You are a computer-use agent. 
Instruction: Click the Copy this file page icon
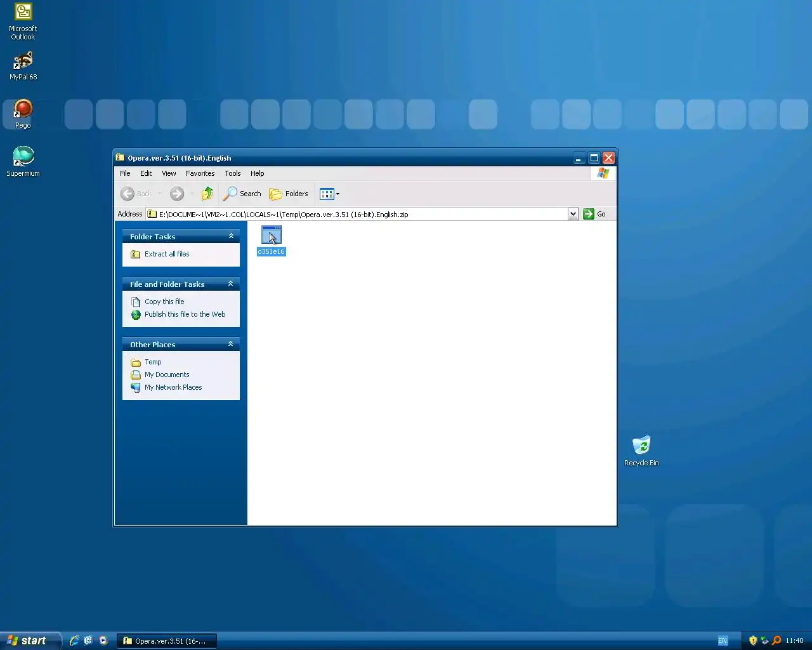click(x=136, y=302)
